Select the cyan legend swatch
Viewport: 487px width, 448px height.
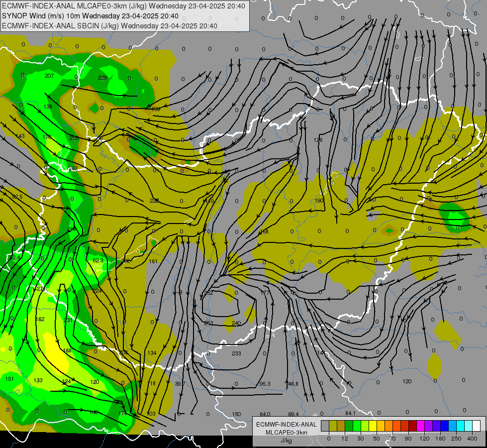tap(460, 426)
